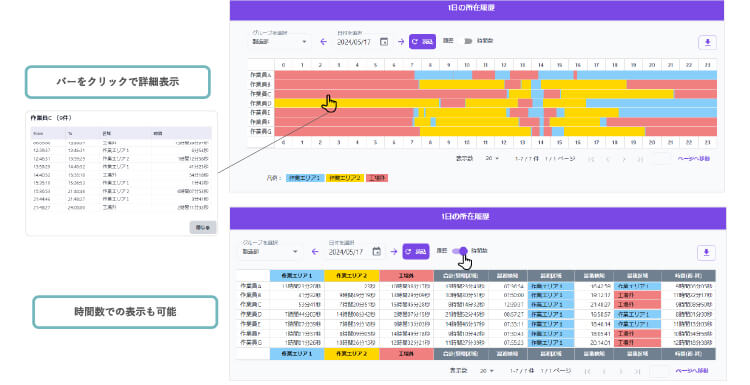Toggle history/hours switch in upper panel
The height and width of the screenshot is (385, 750).
(466, 41)
